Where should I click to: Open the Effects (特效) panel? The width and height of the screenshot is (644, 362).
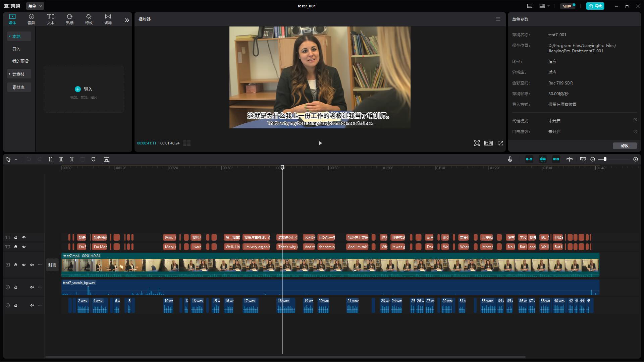point(89,19)
